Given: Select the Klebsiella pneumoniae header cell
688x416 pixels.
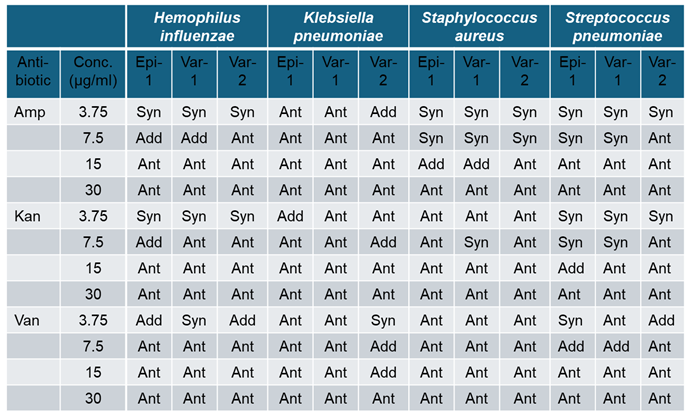Looking at the screenshot, I should click(338, 27).
